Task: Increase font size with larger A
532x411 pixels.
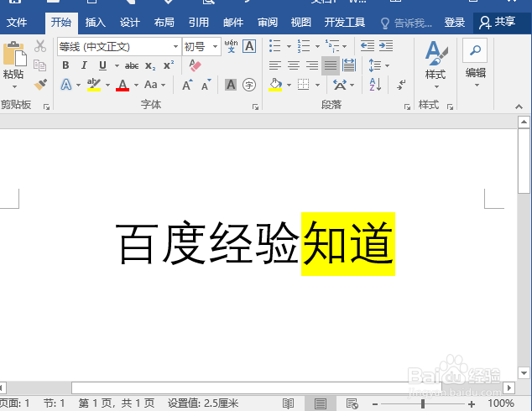Action: (187, 85)
